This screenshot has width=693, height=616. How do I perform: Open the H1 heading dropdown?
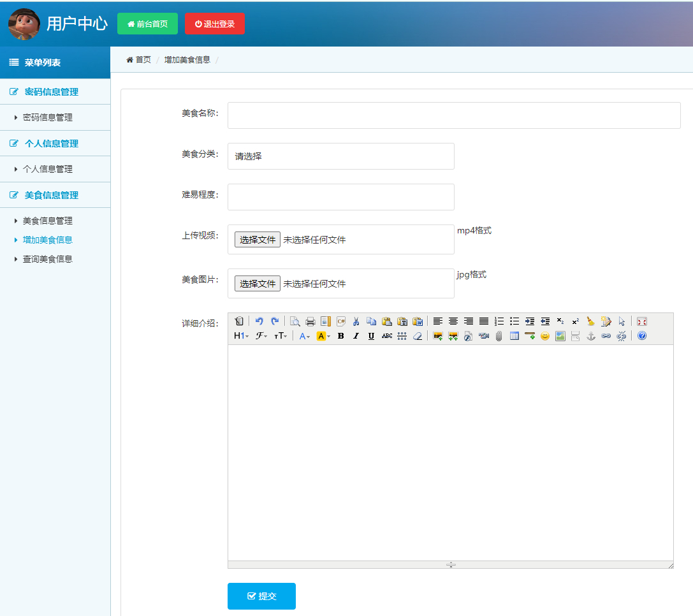(240, 336)
